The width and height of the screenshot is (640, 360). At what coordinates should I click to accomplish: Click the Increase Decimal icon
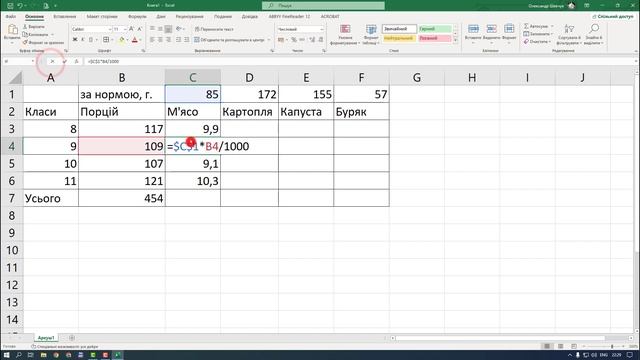click(x=312, y=40)
